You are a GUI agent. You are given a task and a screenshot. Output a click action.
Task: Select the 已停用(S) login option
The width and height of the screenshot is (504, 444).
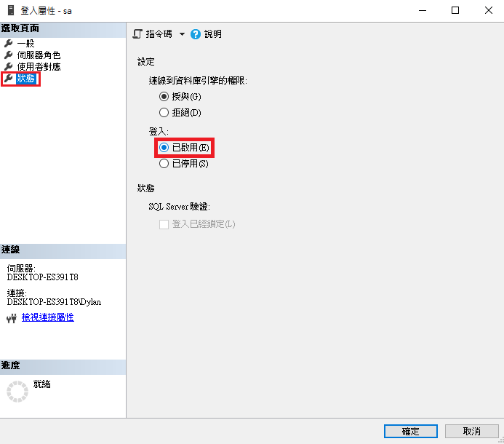164,164
